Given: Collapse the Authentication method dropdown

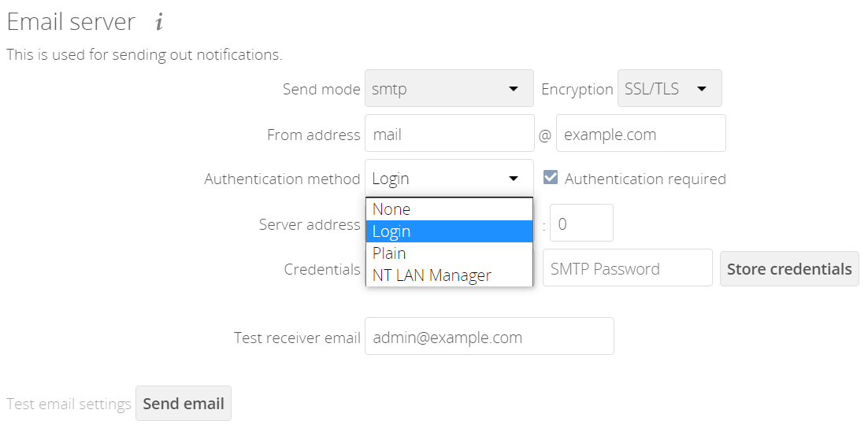Looking at the screenshot, I should pyautogui.click(x=448, y=179).
